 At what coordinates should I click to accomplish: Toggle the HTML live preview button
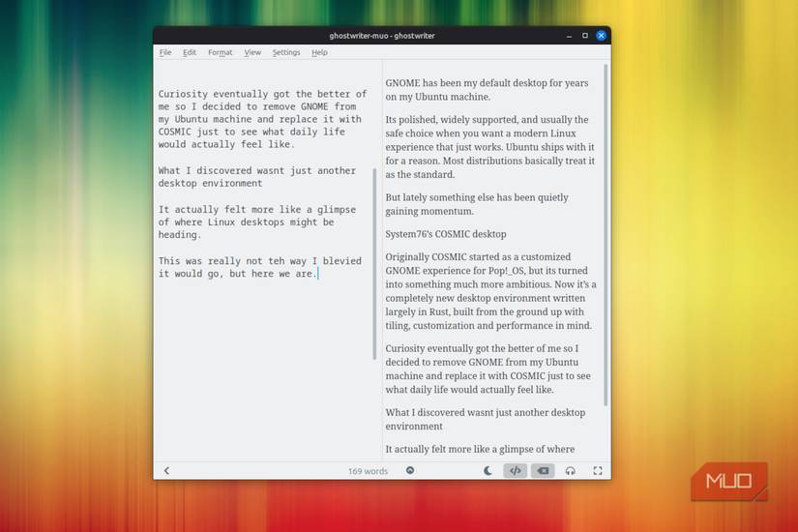(515, 471)
